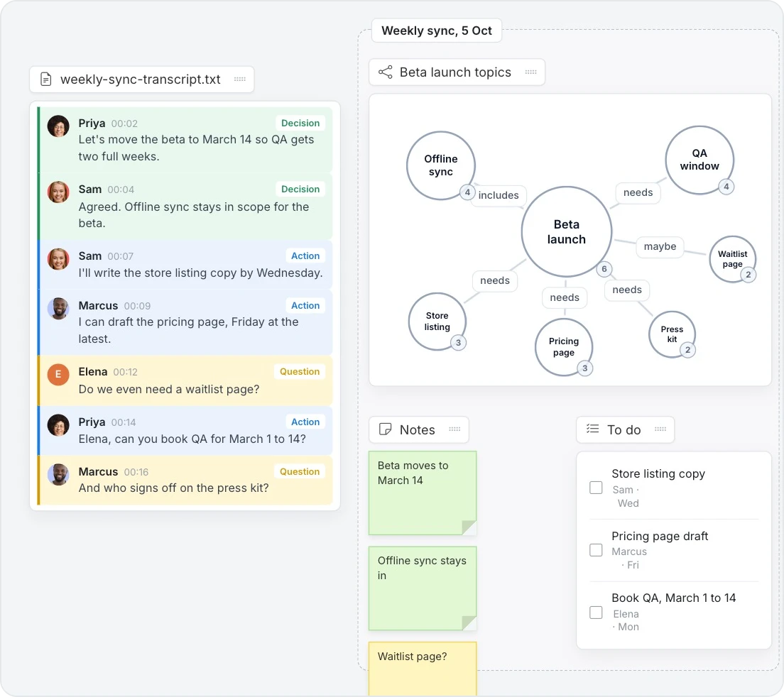This screenshot has width=784, height=697.
Task: Click the Action tag on Sam's 00:07 message
Action: [305, 256]
